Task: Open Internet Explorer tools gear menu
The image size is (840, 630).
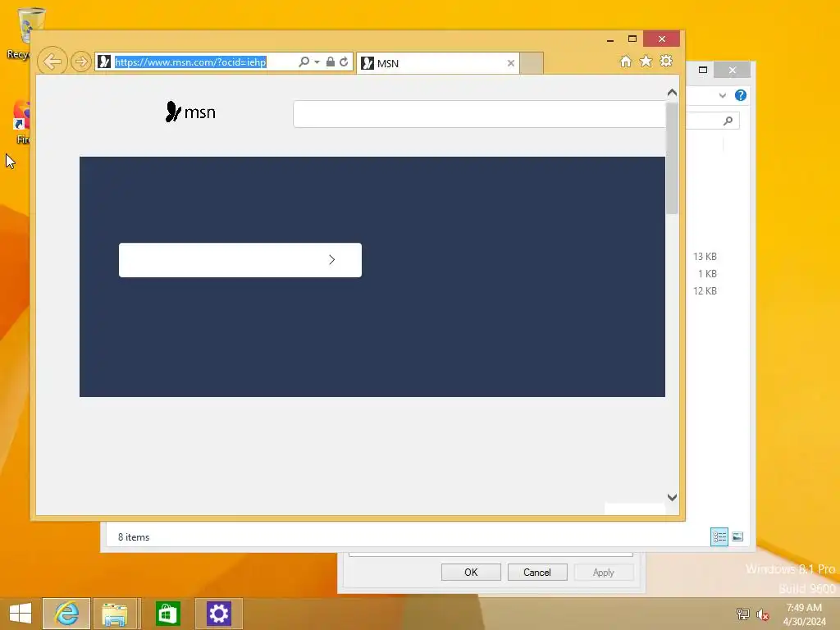Action: tap(666, 61)
